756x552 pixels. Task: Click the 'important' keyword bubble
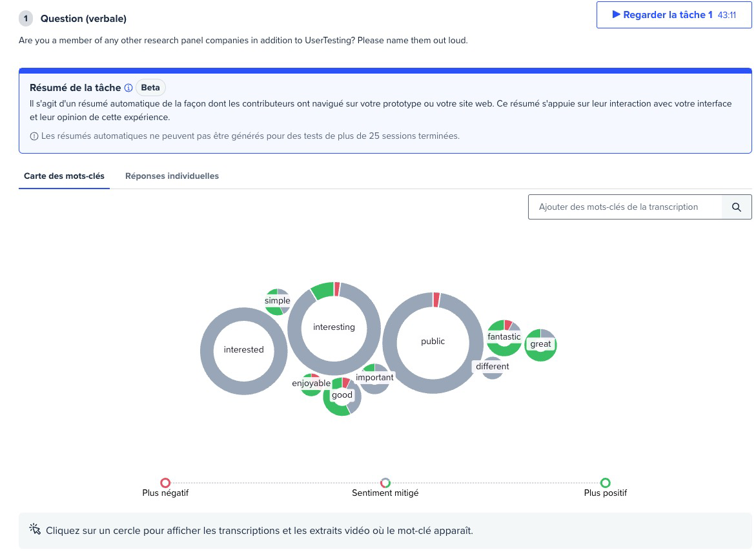tap(374, 378)
